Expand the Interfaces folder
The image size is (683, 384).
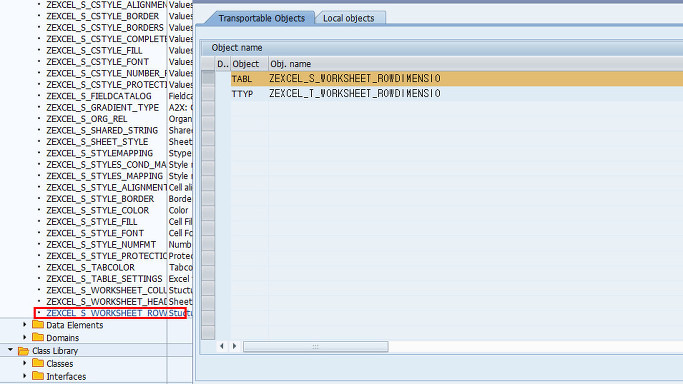tap(24, 376)
